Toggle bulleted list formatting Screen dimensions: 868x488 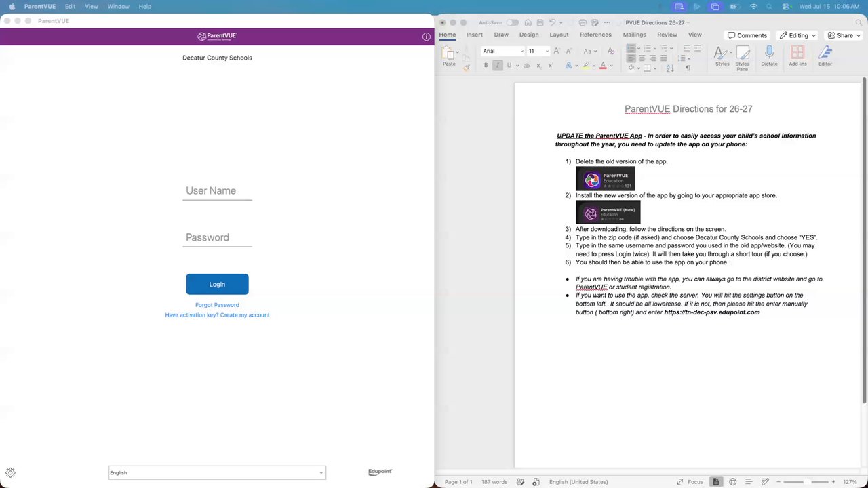[631, 48]
